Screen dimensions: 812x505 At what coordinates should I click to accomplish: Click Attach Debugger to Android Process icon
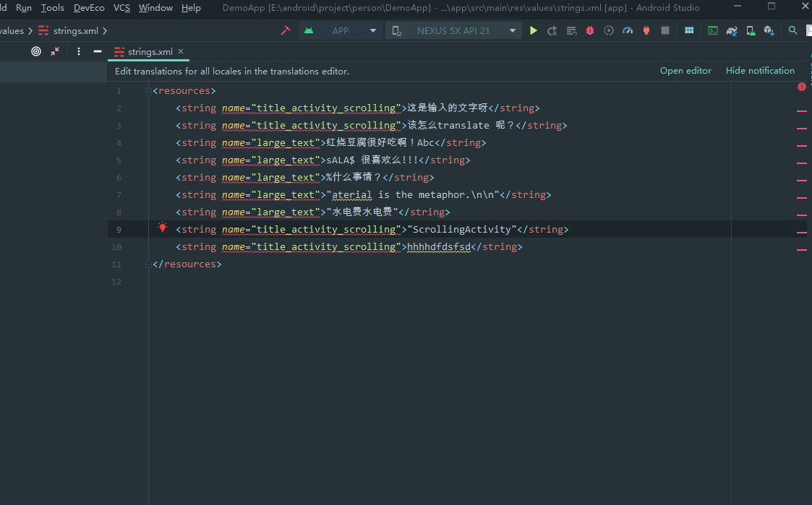646,30
